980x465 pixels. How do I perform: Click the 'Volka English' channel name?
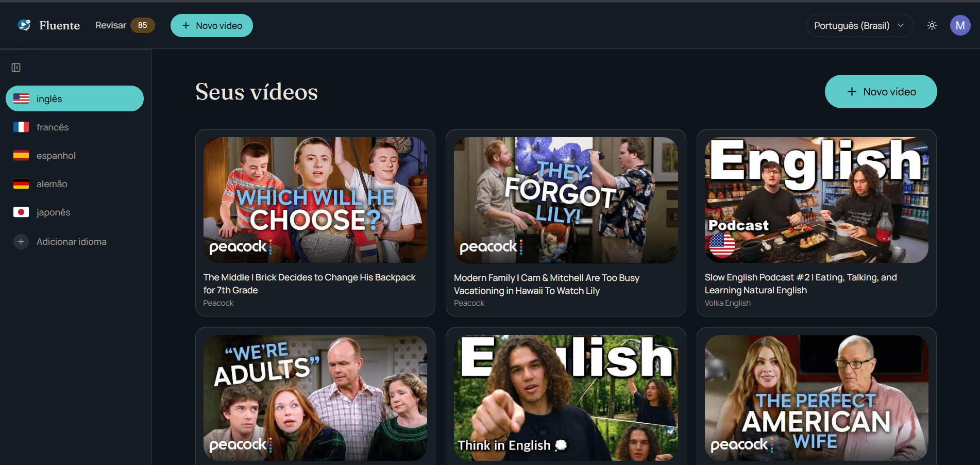click(x=728, y=303)
